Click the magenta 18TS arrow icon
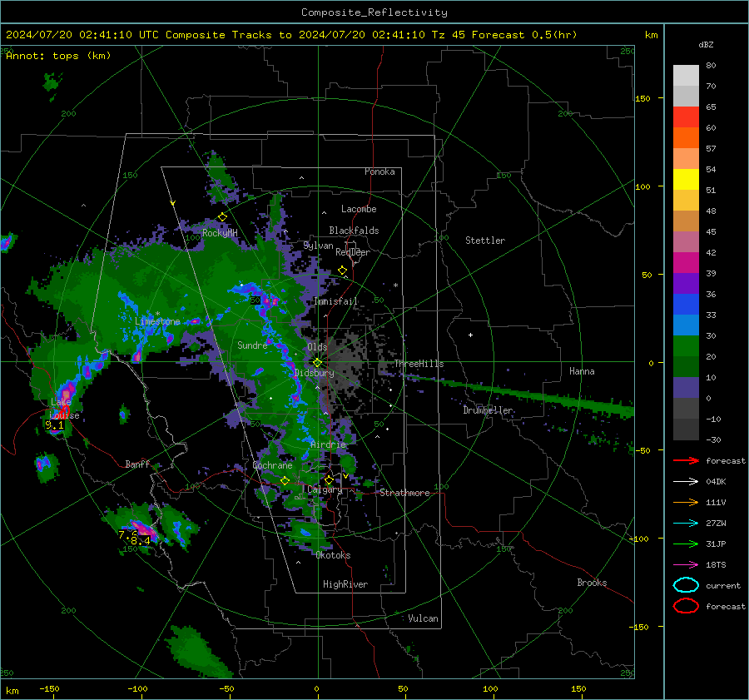This screenshot has width=749, height=700. 686,565
